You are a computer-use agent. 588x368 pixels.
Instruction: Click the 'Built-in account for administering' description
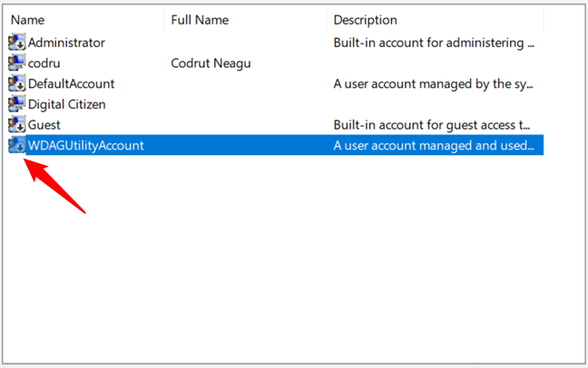coord(434,43)
